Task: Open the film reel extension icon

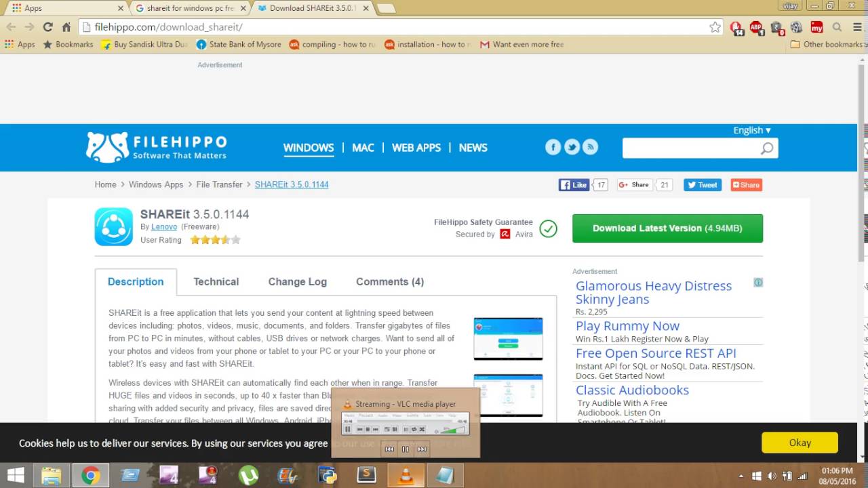Action: (x=796, y=27)
